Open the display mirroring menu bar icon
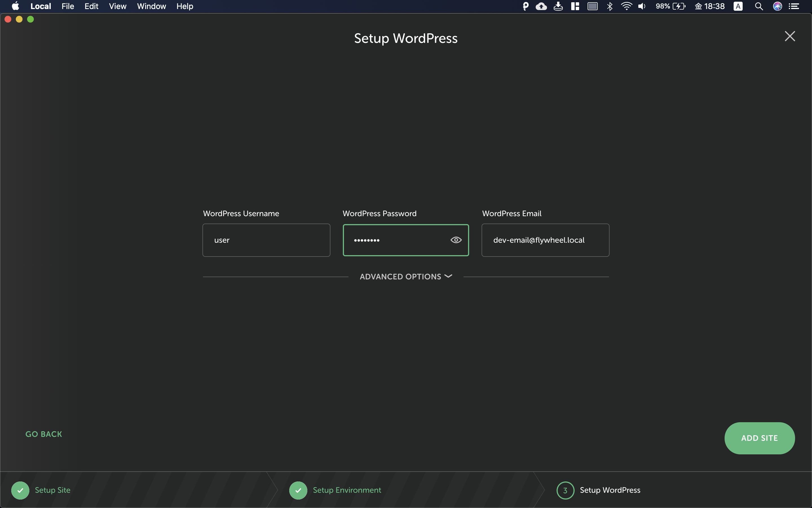Image resolution: width=812 pixels, height=508 pixels. tap(593, 6)
